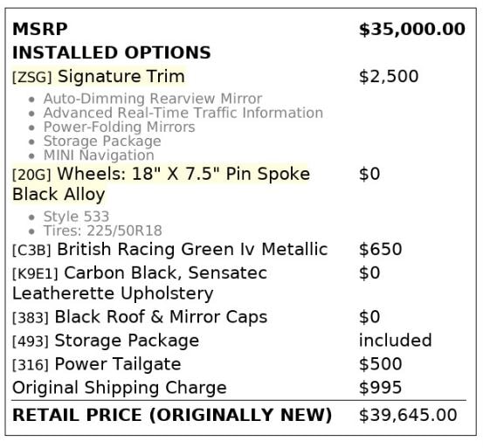Select the [ZSG] option code
The width and height of the screenshot is (483, 448).
[x=31, y=77]
